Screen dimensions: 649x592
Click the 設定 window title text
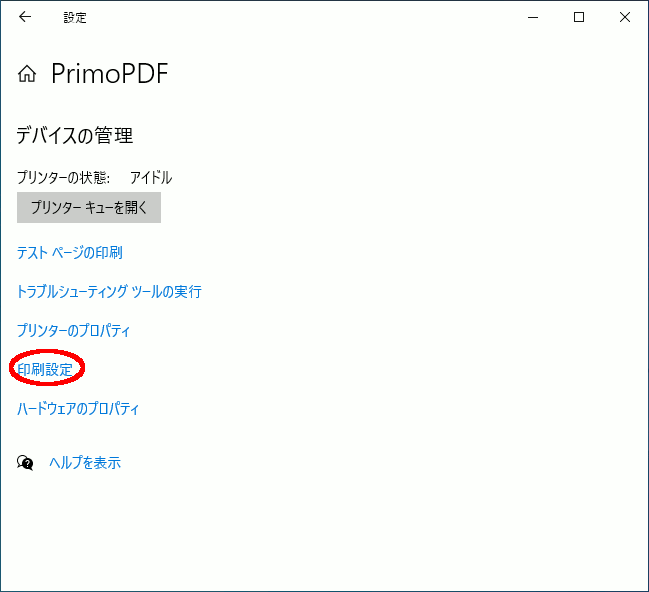tap(75, 17)
